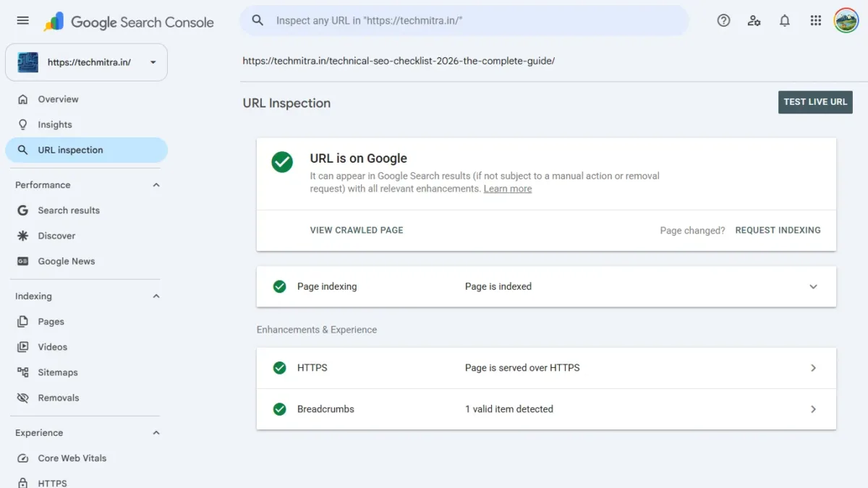Expand the Page indexing details chevron
The image size is (868, 488).
pyautogui.click(x=813, y=286)
